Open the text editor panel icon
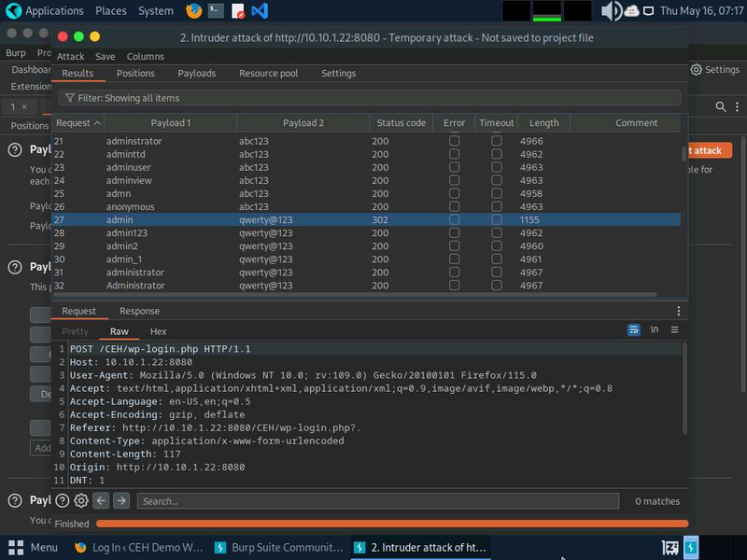 pos(237,10)
